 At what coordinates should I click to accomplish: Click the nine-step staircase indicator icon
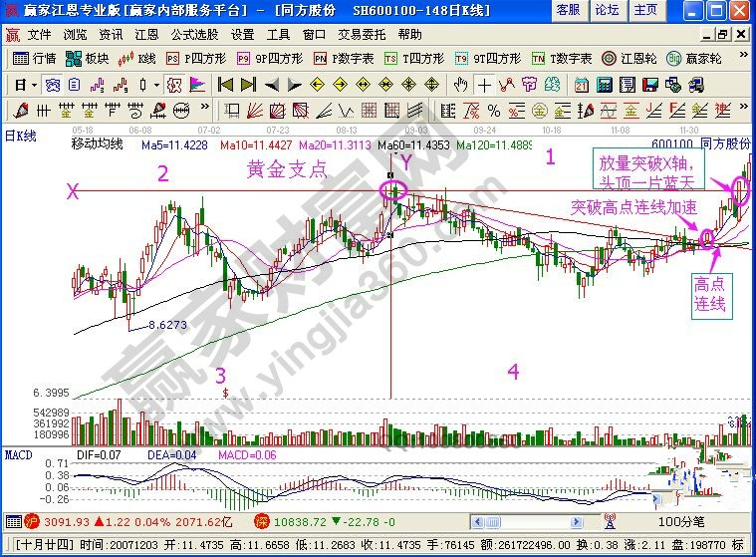[x=121, y=86]
